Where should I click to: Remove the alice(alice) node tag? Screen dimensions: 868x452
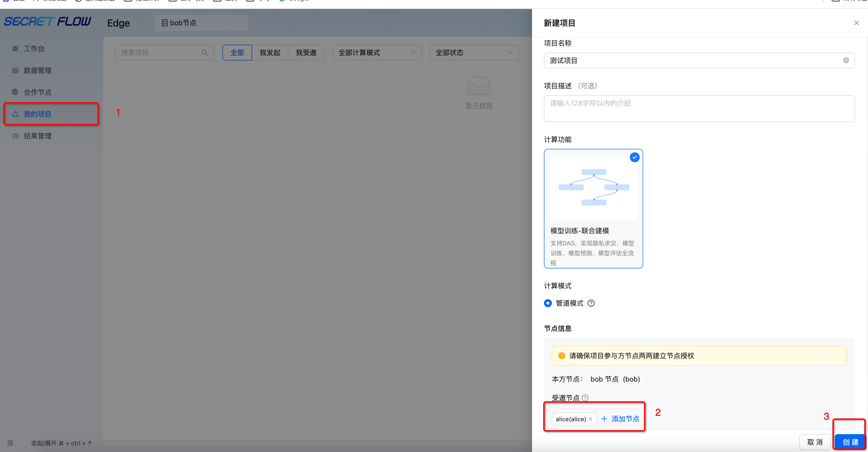click(x=590, y=419)
